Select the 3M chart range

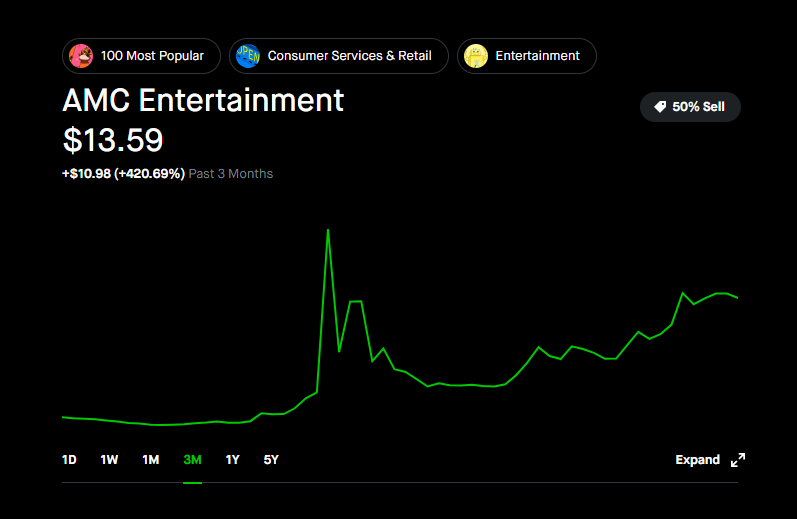[193, 460]
